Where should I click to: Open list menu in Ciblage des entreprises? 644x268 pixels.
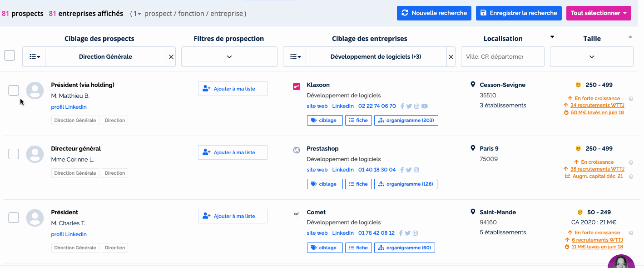[295, 57]
